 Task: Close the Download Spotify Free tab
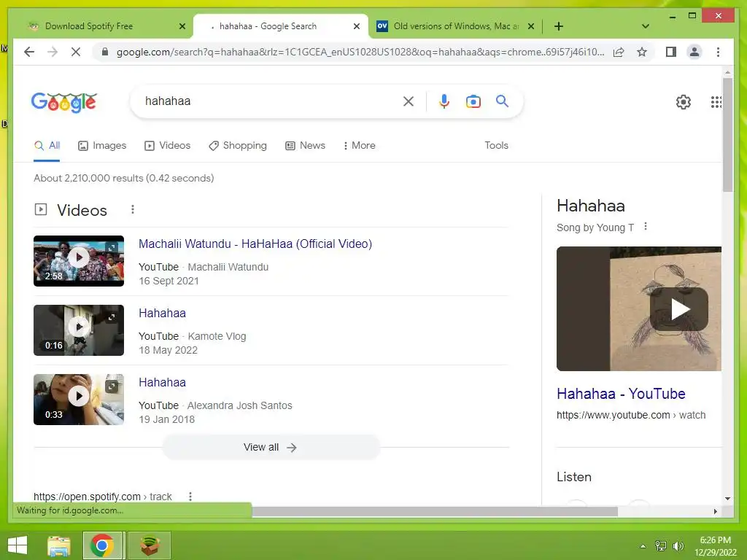tap(182, 26)
